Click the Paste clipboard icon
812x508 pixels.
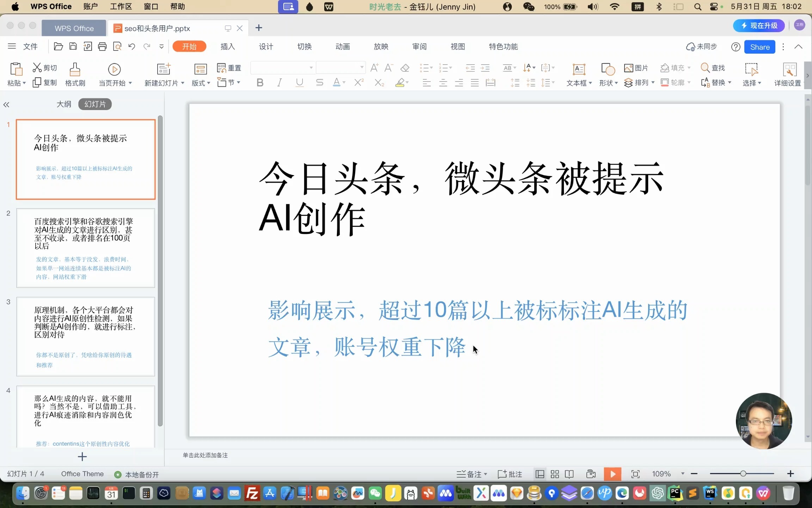tap(16, 69)
